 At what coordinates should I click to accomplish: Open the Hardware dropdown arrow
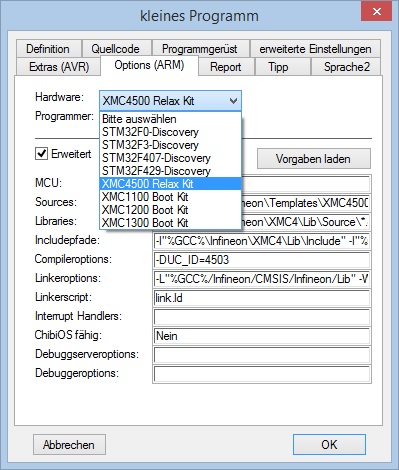[233, 101]
